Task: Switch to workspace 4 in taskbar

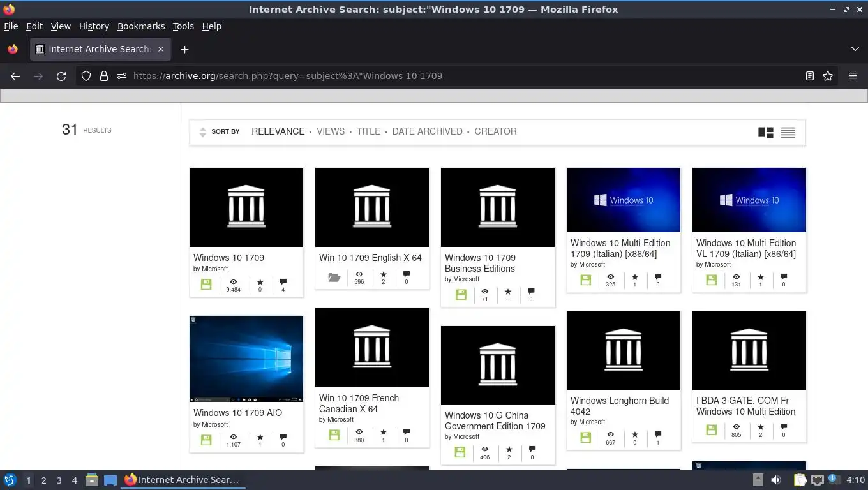Action: point(74,480)
